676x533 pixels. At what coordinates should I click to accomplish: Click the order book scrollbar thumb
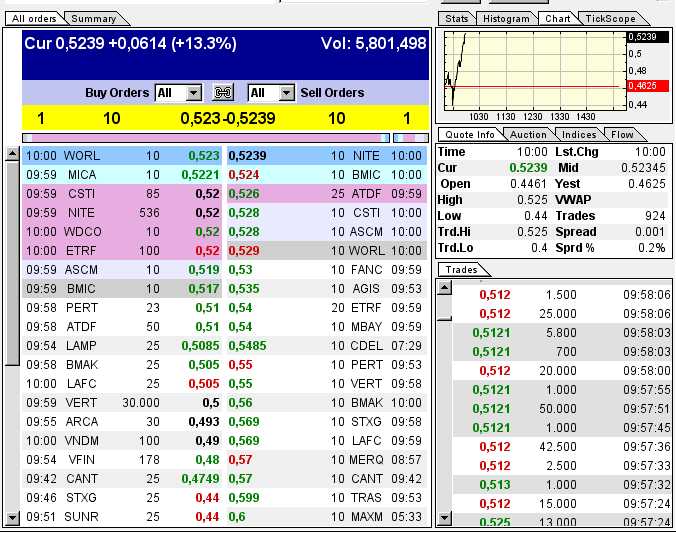pyautogui.click(x=13, y=263)
